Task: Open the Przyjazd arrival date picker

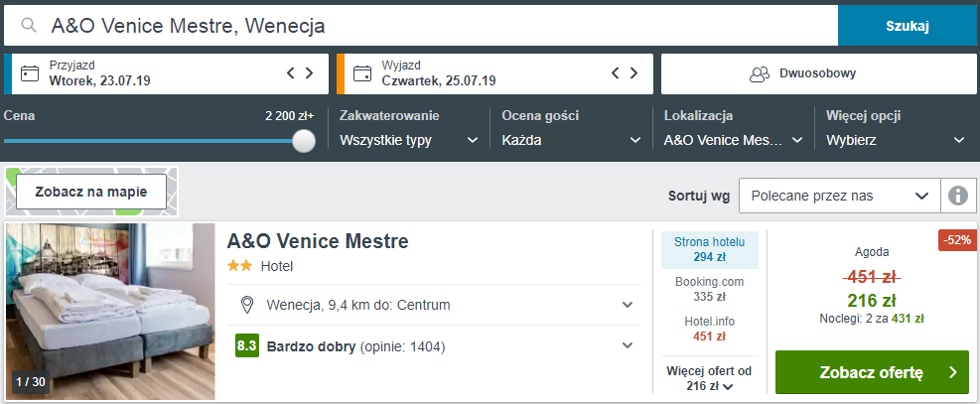Action: point(166,73)
